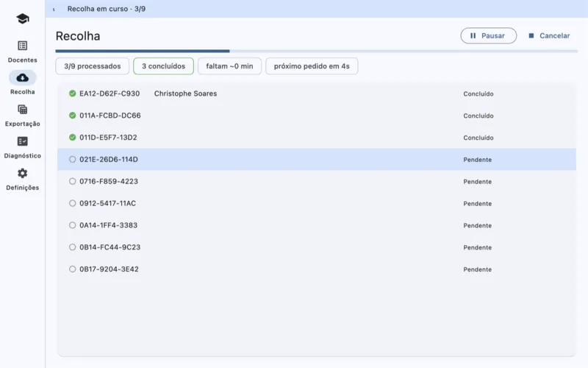This screenshot has height=368, width=588.
Task: Click the graduation cap app logo
Action: [x=23, y=18]
